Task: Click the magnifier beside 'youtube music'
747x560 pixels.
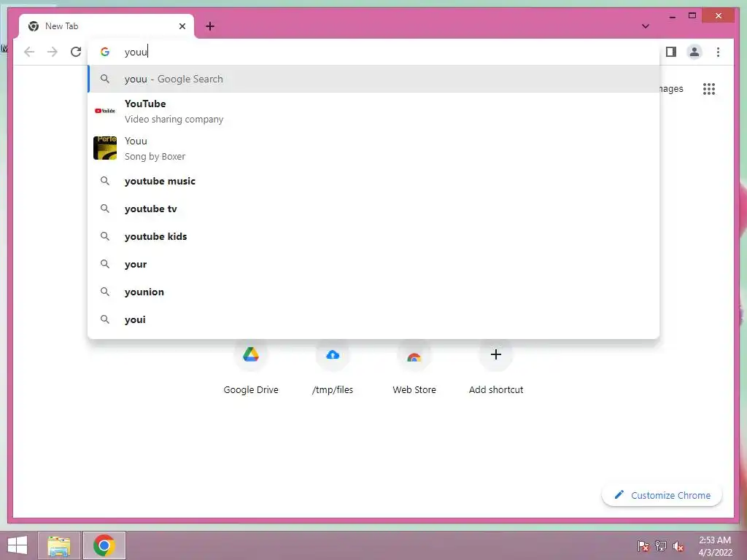Action: (105, 181)
